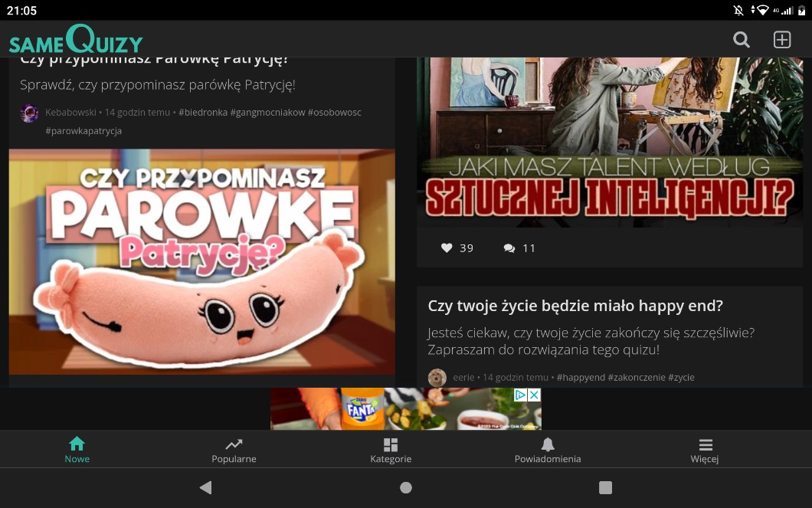Open the ad info triangle icon
Screen dimensions: 812x508
pyautogui.click(x=520, y=395)
